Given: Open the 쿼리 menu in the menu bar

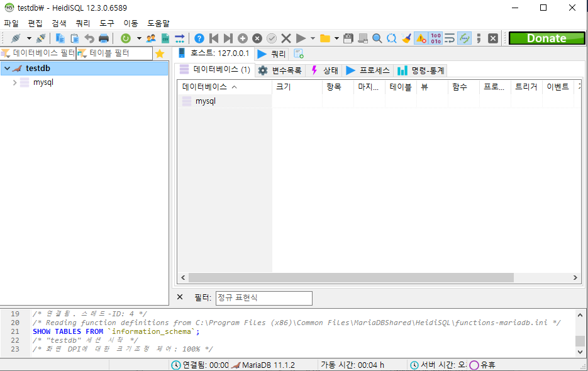Looking at the screenshot, I should 83,23.
